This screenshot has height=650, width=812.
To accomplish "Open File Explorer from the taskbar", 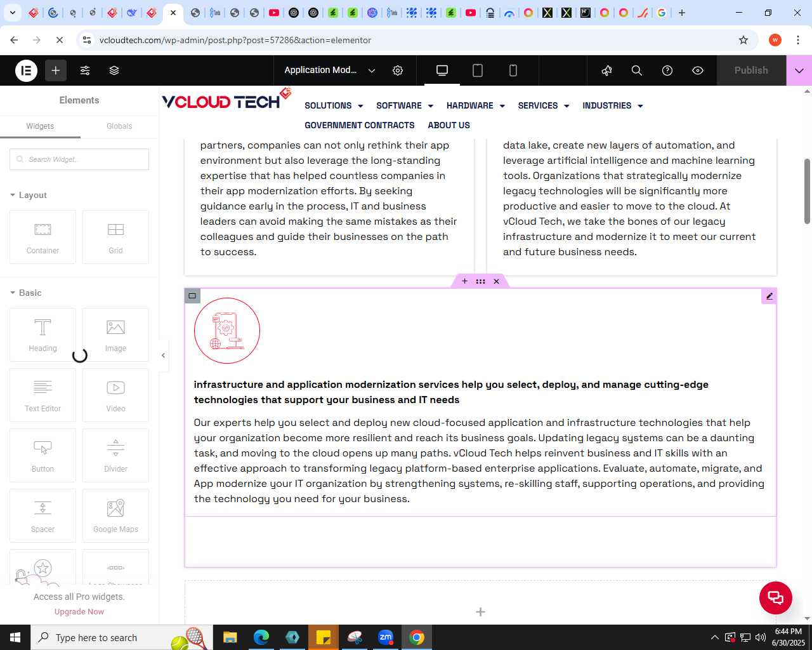I will pos(230,637).
